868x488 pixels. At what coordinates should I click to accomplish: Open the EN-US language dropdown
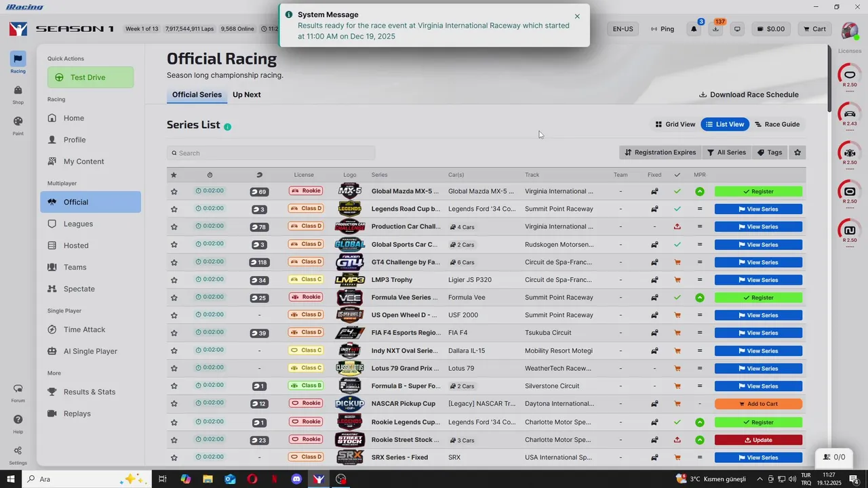pos(623,29)
